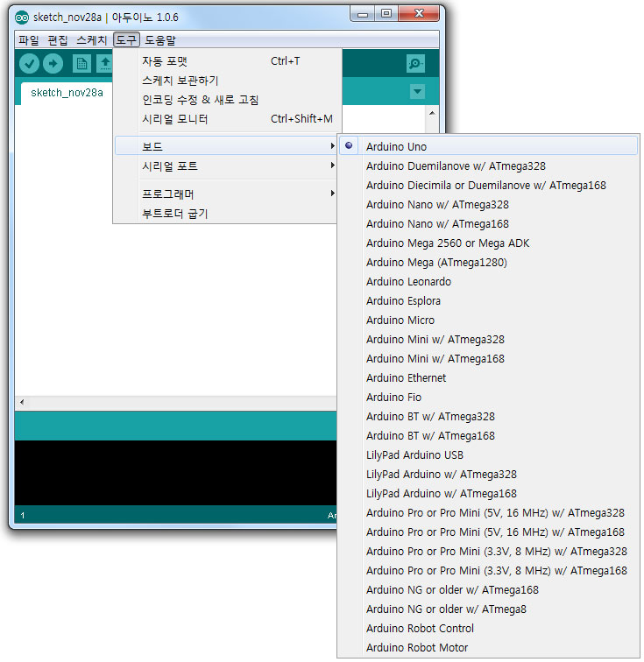This screenshot has height=662, width=644.
Task: Choose 부트로더 굽기 menu entry
Action: pyautogui.click(x=225, y=214)
